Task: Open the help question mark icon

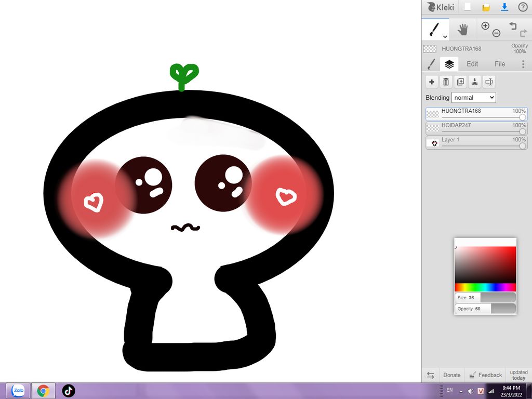Action: coord(523,7)
